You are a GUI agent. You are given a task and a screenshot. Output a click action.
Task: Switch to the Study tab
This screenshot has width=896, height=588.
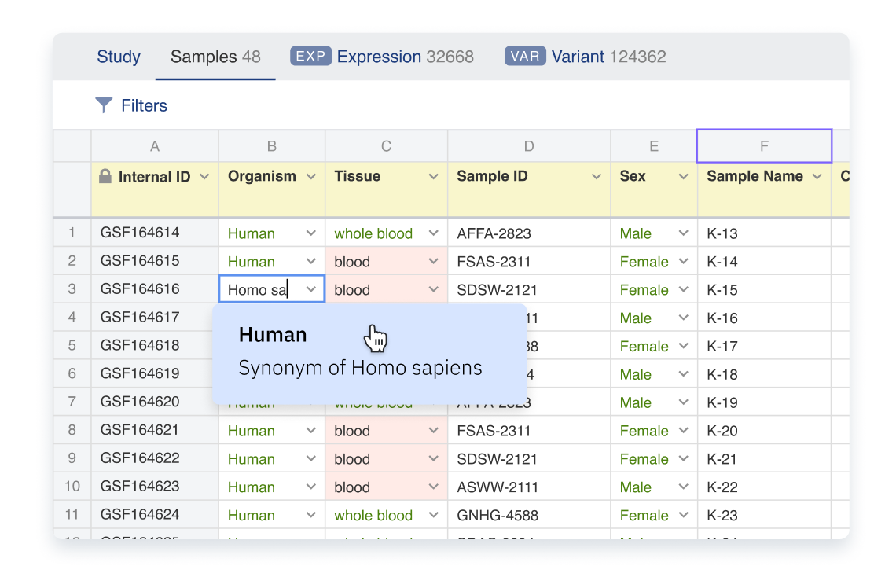(119, 57)
